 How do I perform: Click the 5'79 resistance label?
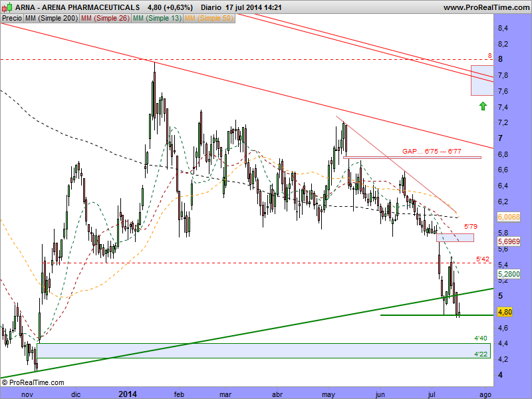point(471,226)
